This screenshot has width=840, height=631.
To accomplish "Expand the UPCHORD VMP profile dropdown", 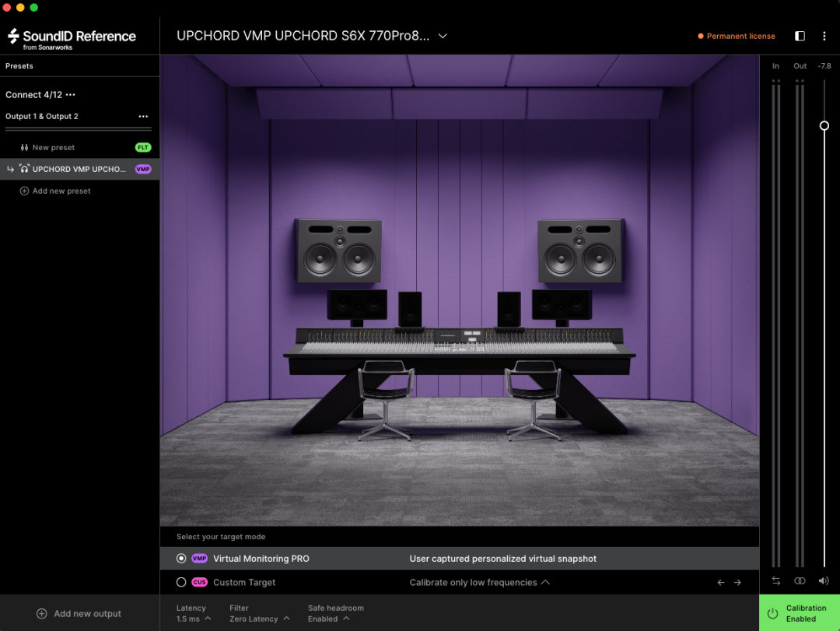I will click(443, 36).
